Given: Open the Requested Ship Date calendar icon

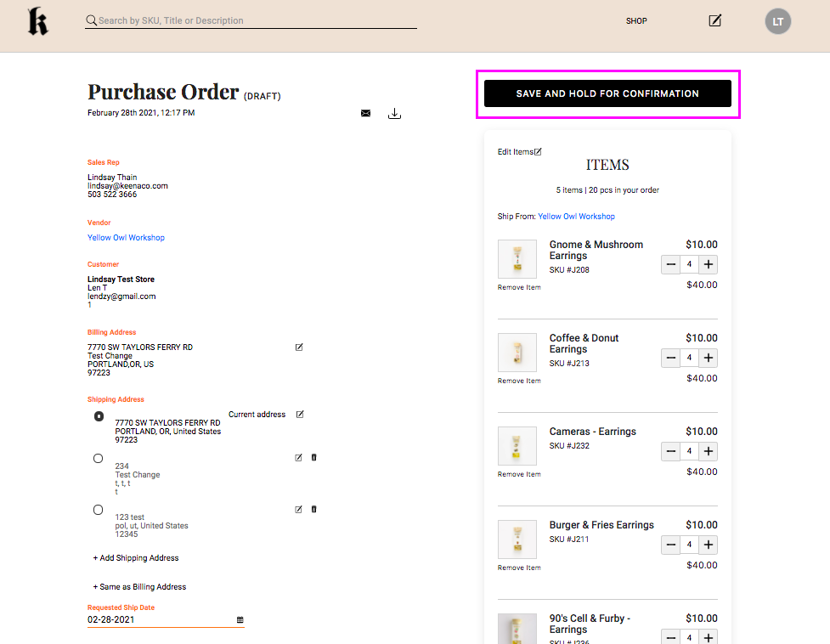Looking at the screenshot, I should coord(240,620).
